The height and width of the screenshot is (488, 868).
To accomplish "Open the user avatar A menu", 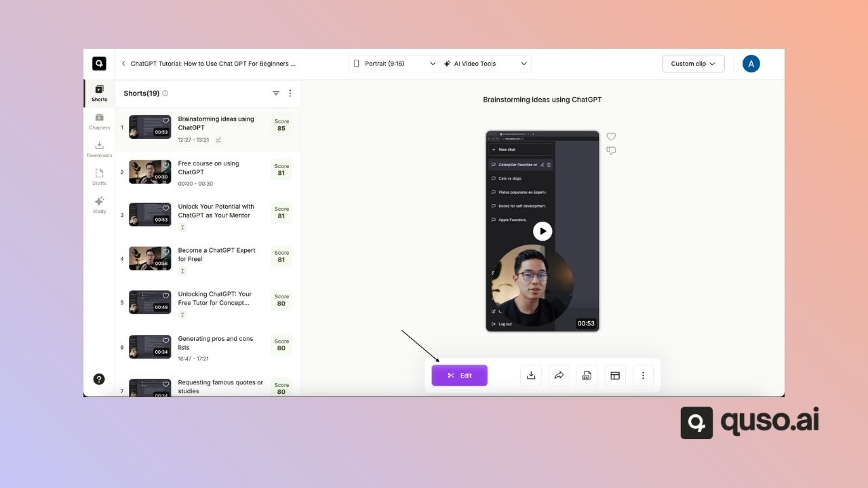I will [x=751, y=64].
